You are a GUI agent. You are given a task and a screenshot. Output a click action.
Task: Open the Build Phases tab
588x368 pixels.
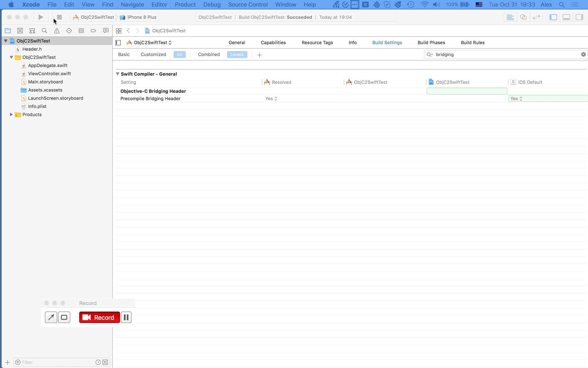431,43
